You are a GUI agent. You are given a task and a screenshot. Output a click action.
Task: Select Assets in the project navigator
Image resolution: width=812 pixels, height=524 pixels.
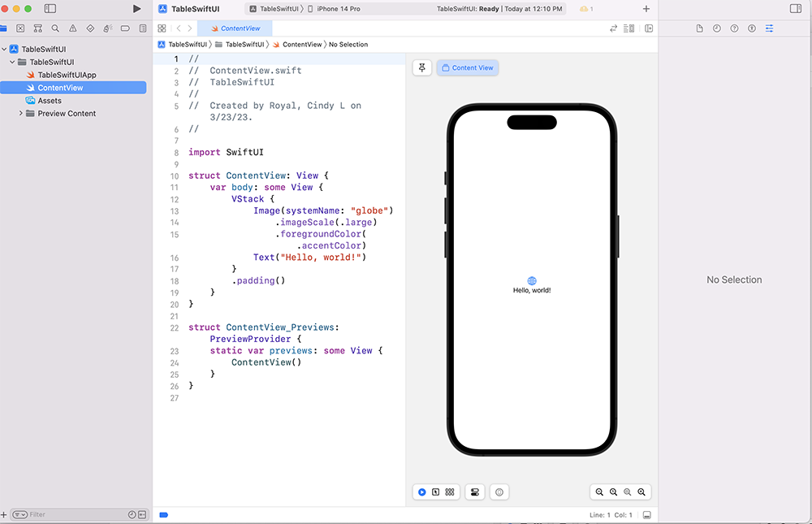pos(49,101)
